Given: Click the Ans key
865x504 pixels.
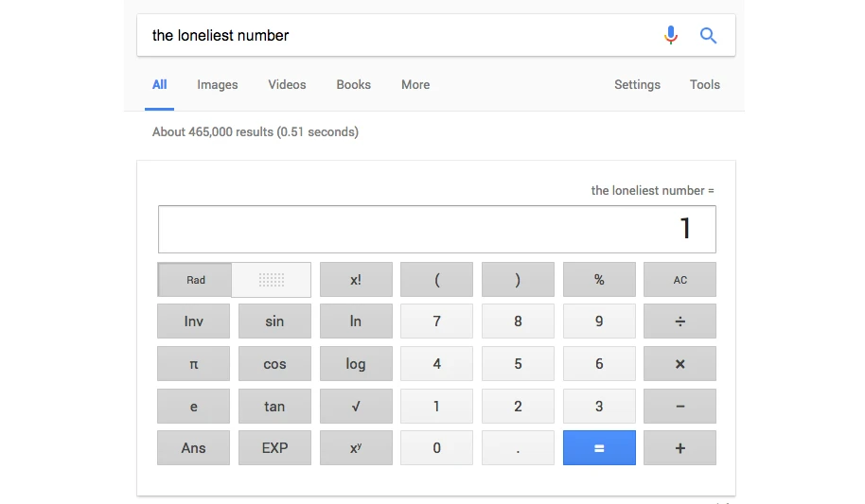Looking at the screenshot, I should (194, 448).
